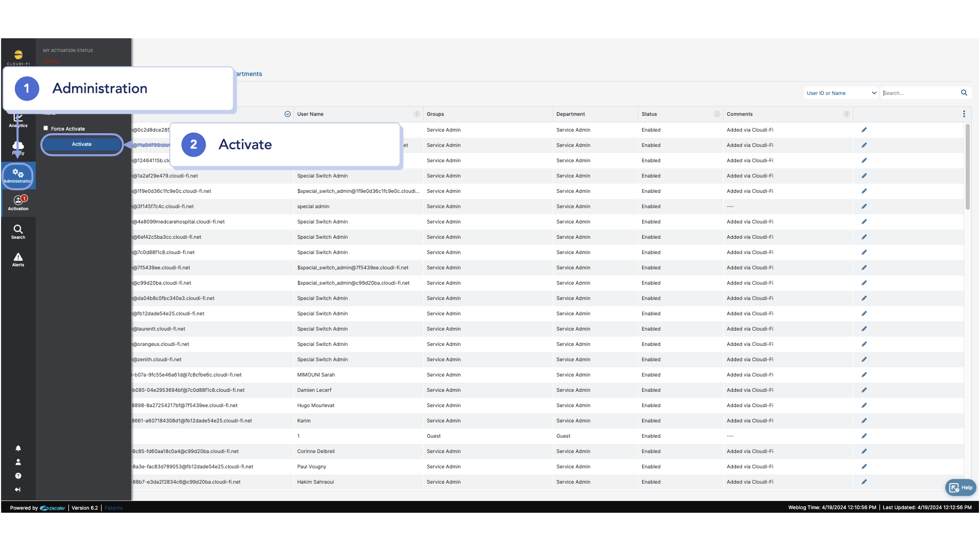The width and height of the screenshot is (980, 551).
Task: Open the Status column sort options
Action: point(717,114)
